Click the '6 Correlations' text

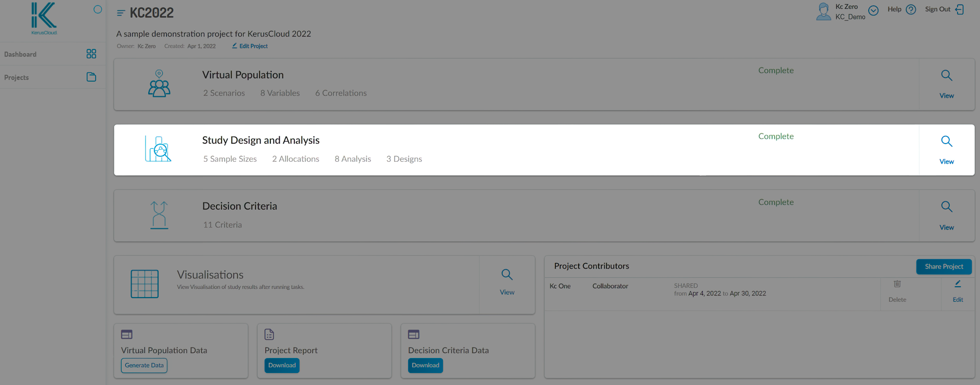341,93
